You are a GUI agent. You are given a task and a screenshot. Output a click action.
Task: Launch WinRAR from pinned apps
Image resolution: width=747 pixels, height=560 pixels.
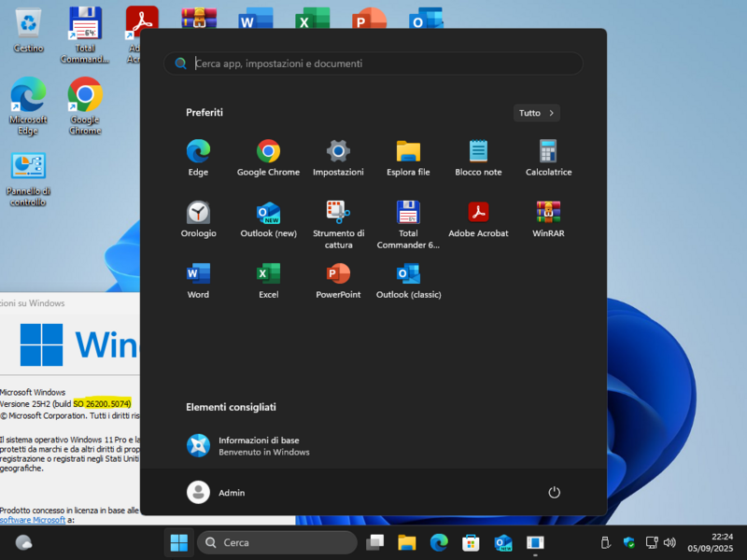point(548,217)
